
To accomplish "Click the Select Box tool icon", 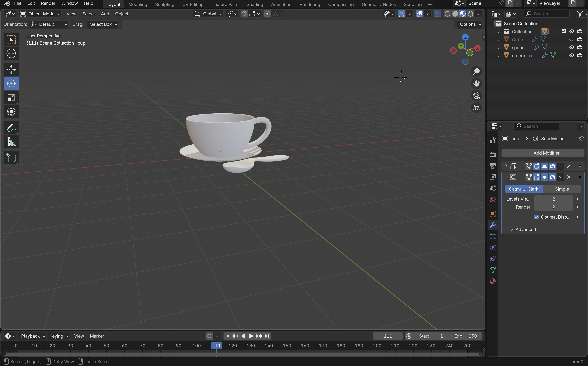I will pyautogui.click(x=11, y=40).
